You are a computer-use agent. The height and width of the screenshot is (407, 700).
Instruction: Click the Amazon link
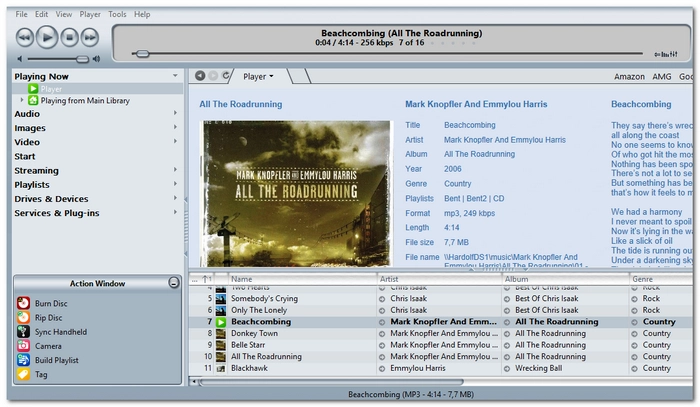(629, 76)
